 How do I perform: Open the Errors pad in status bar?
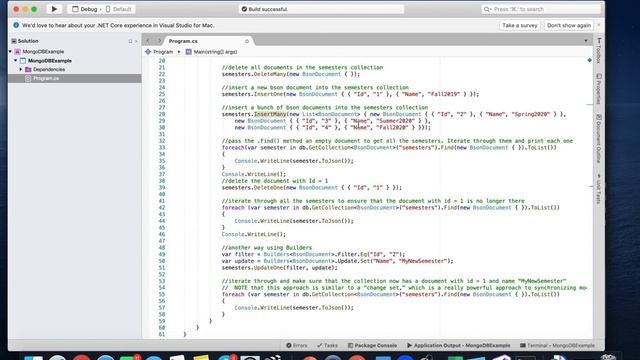coord(297,345)
